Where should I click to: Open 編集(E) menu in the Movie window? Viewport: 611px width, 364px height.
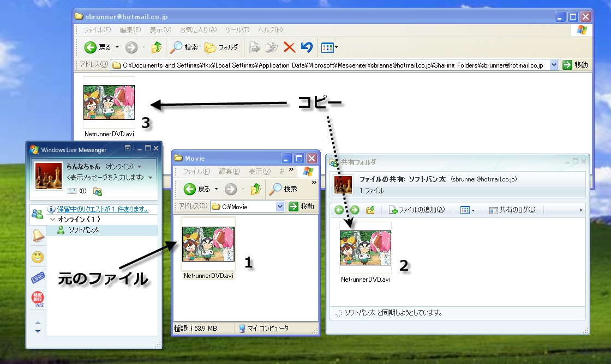click(x=230, y=172)
